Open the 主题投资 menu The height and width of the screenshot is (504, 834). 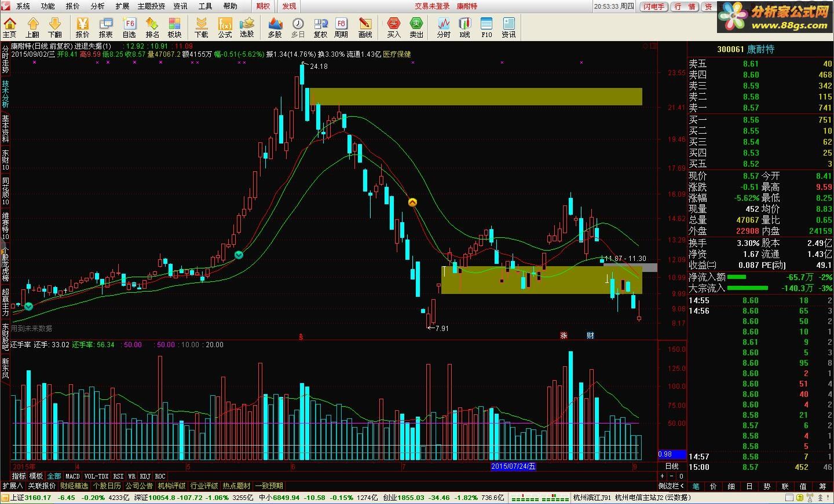[151, 6]
